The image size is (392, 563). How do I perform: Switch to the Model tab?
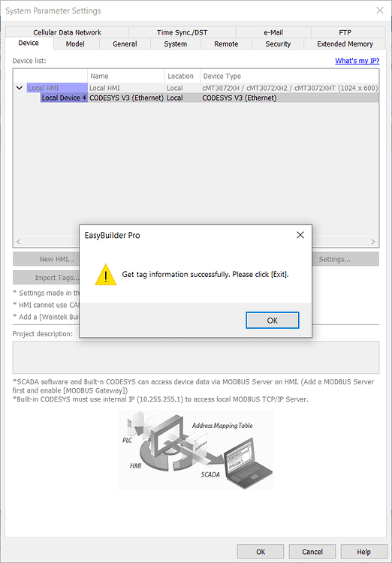(x=75, y=44)
